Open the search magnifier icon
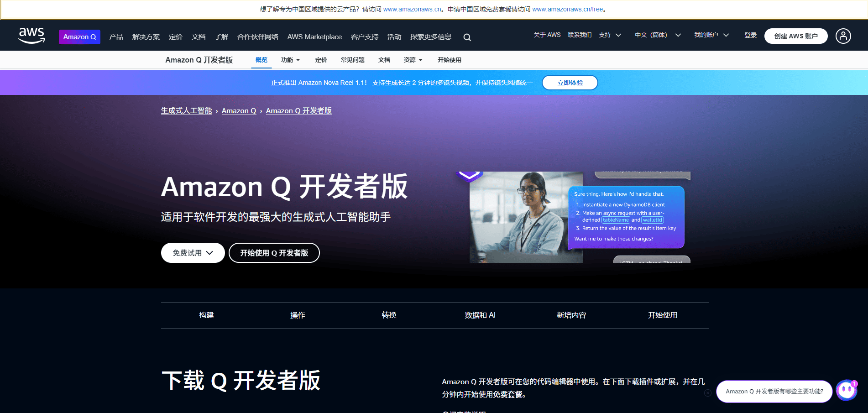The width and height of the screenshot is (868, 413). [467, 37]
